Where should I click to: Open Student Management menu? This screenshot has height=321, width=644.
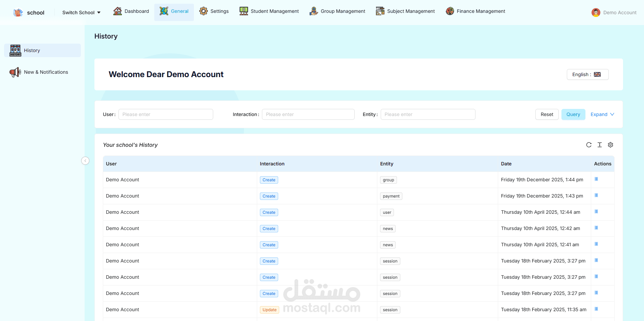pos(269,11)
